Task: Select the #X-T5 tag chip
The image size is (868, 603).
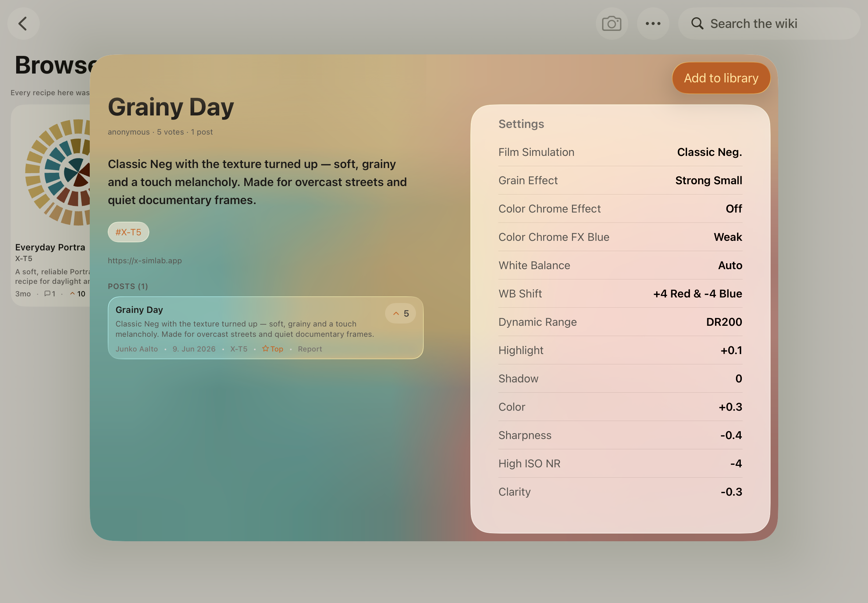Action: tap(128, 232)
